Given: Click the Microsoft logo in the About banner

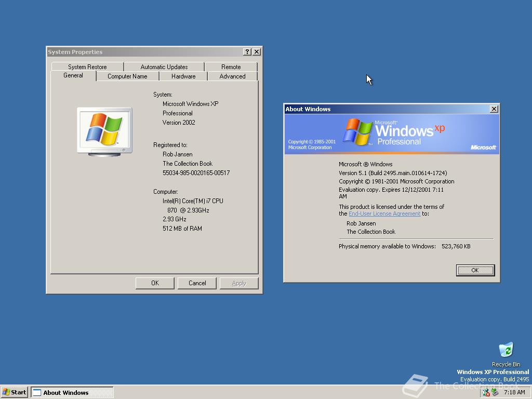Looking at the screenshot, I should (484, 147).
